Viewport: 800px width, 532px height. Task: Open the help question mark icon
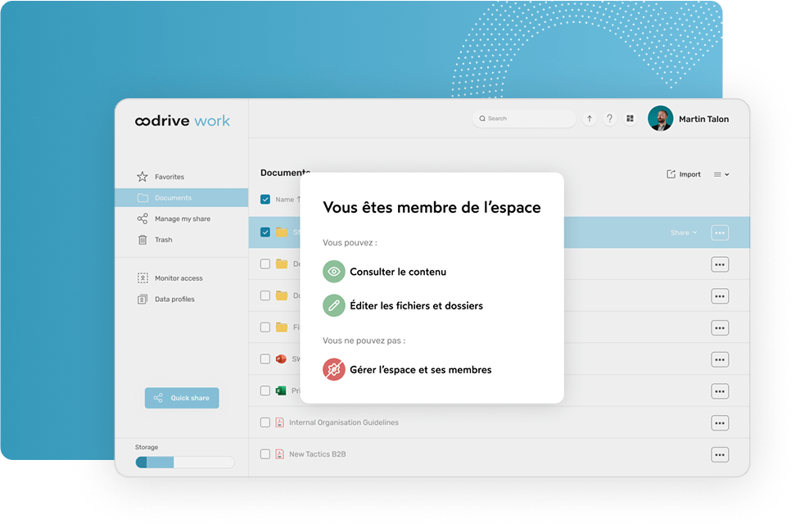click(x=609, y=119)
